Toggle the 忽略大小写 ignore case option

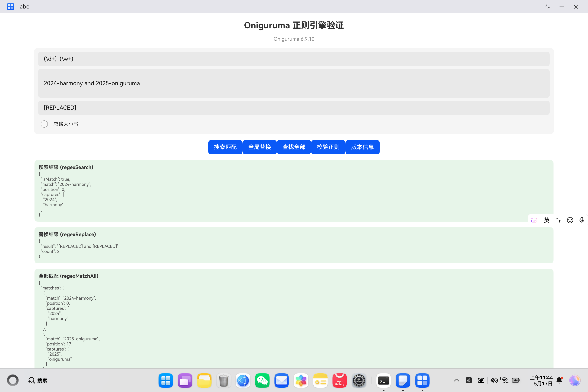[44, 124]
